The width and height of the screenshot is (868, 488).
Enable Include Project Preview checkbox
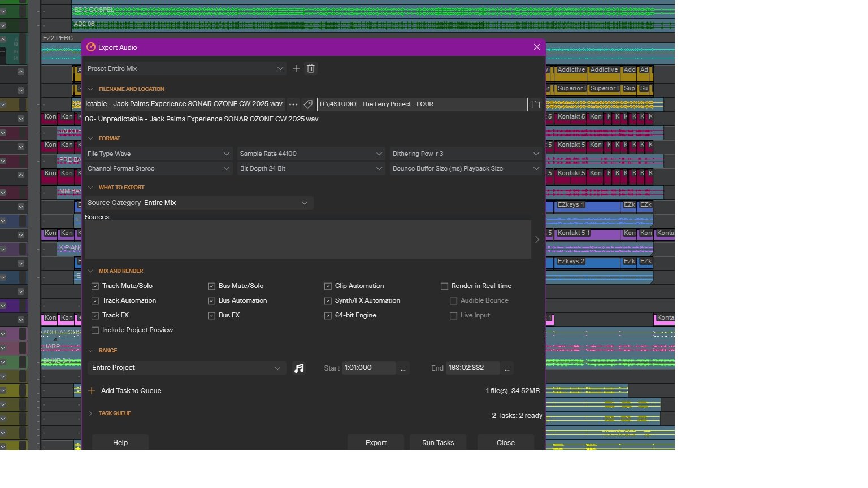point(95,330)
